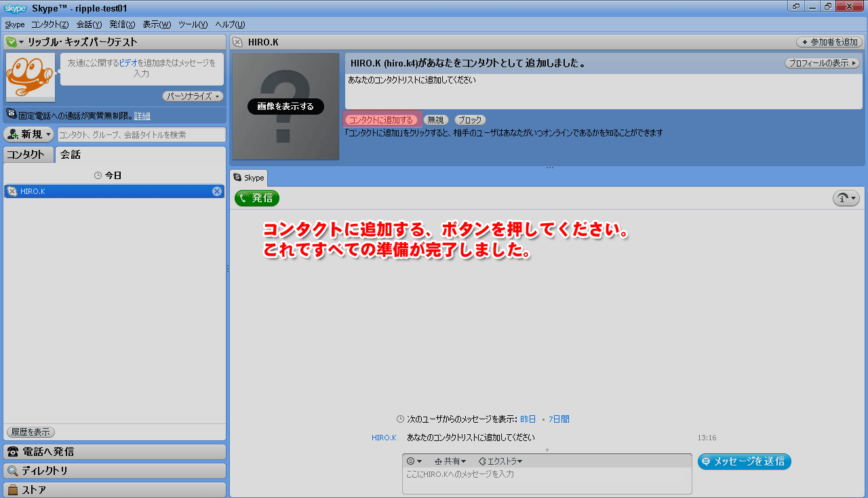Show messages from 7日間
The width and height of the screenshot is (868, 498).
click(559, 419)
